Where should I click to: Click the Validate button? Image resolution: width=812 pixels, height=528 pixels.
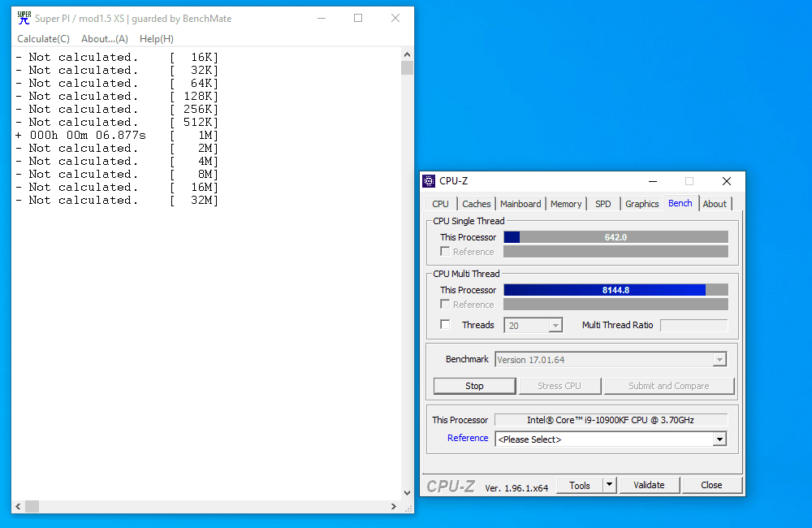click(649, 485)
